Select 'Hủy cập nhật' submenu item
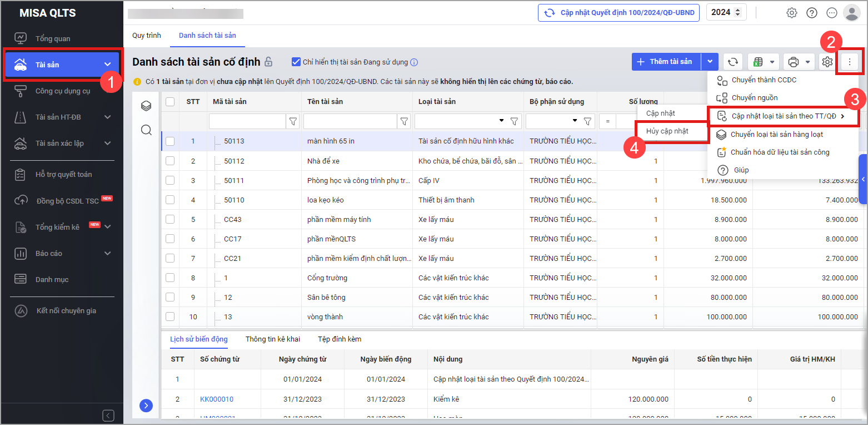The image size is (868, 425). click(667, 131)
